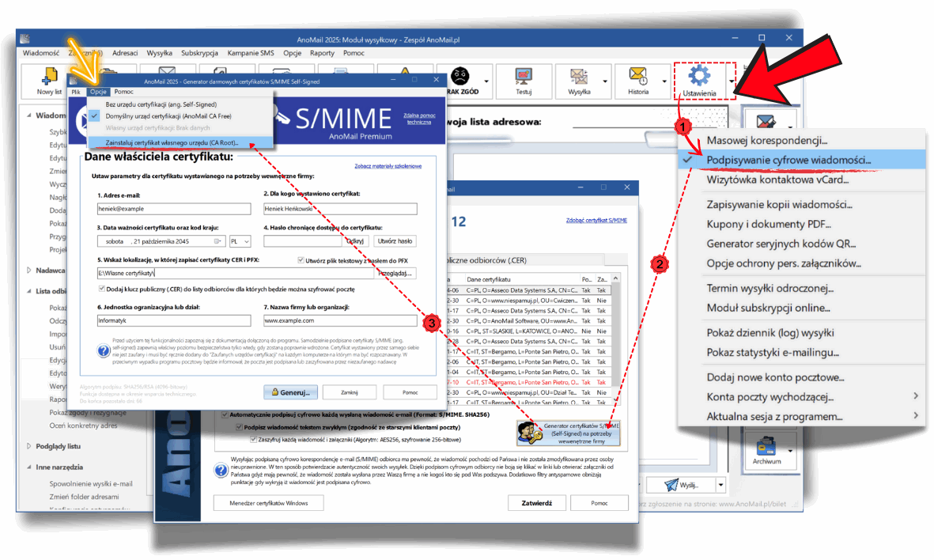Click blue help question icon in signing dialog
Image resolution: width=934 pixels, height=560 pixels.
(221, 470)
